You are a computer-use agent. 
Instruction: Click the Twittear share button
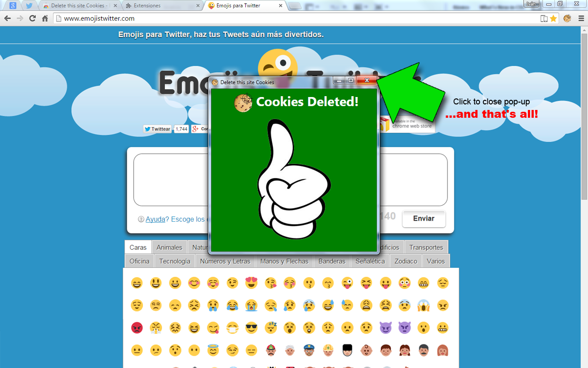pos(157,129)
